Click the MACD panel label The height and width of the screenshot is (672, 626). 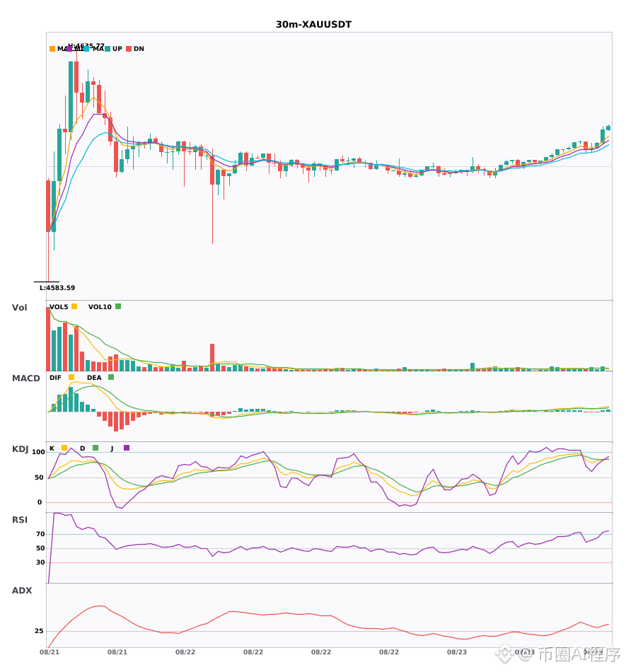click(25, 378)
